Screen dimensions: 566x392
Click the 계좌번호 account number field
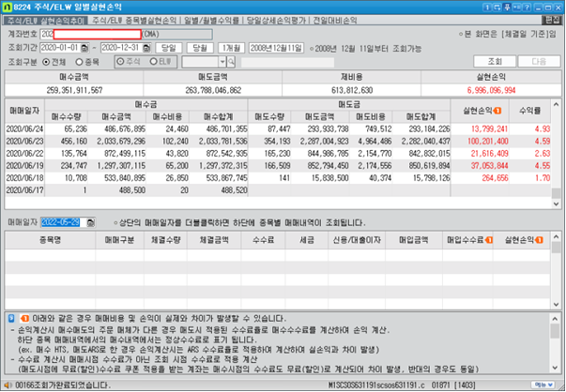[x=91, y=35]
